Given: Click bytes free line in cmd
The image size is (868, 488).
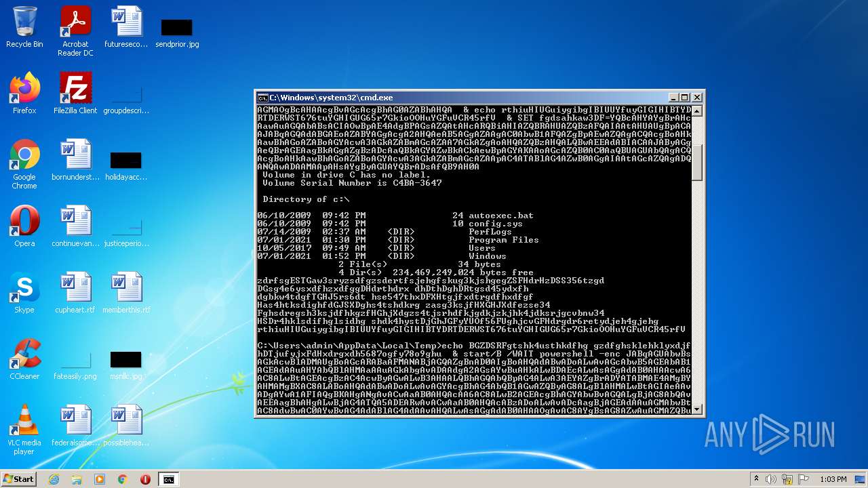Looking at the screenshot, I should [436, 272].
